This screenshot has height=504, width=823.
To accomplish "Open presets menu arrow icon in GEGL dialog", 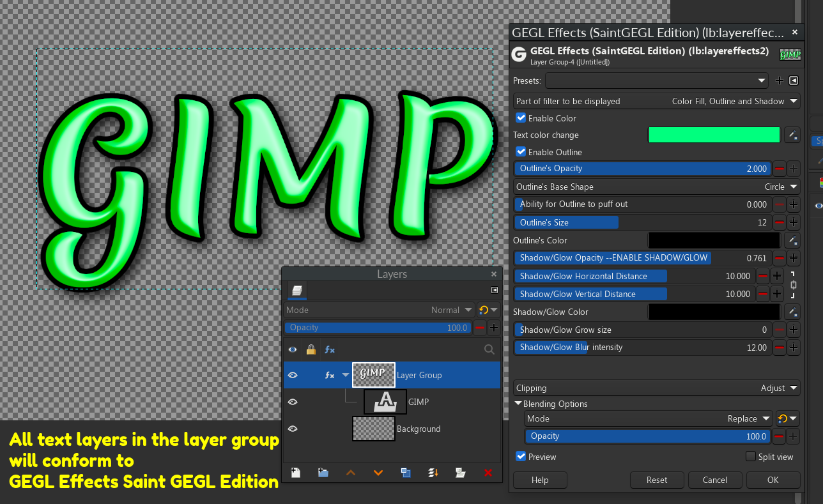I will [x=794, y=80].
